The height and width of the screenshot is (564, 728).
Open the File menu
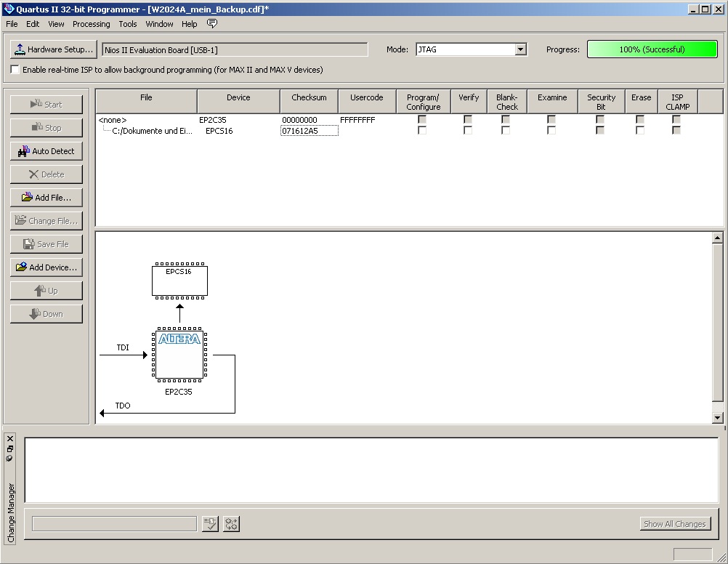click(12, 24)
